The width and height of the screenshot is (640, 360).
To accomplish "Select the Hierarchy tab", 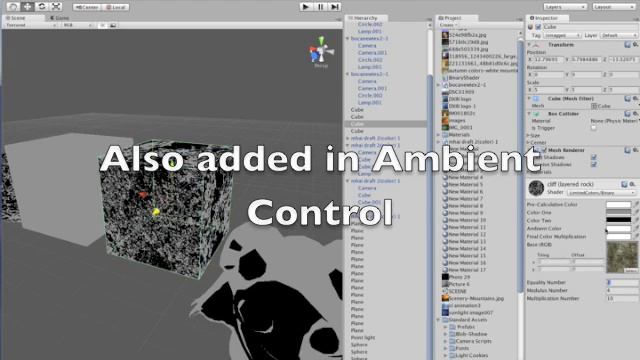I will pyautogui.click(x=365, y=18).
